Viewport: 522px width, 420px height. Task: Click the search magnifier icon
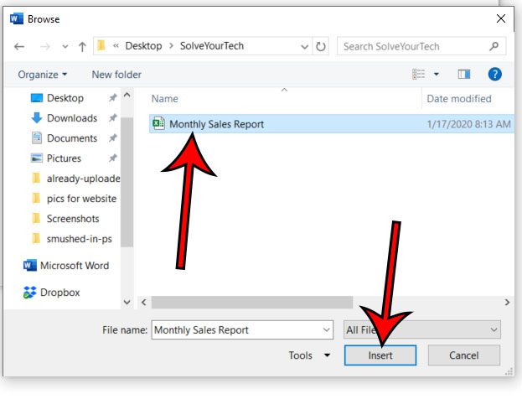click(x=494, y=47)
